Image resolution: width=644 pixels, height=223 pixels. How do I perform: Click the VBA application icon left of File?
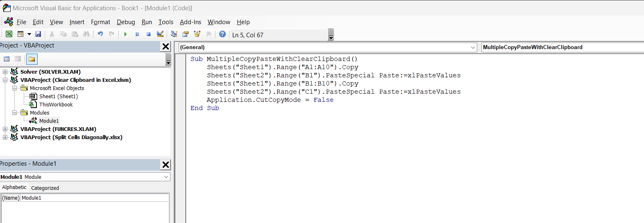(x=9, y=22)
